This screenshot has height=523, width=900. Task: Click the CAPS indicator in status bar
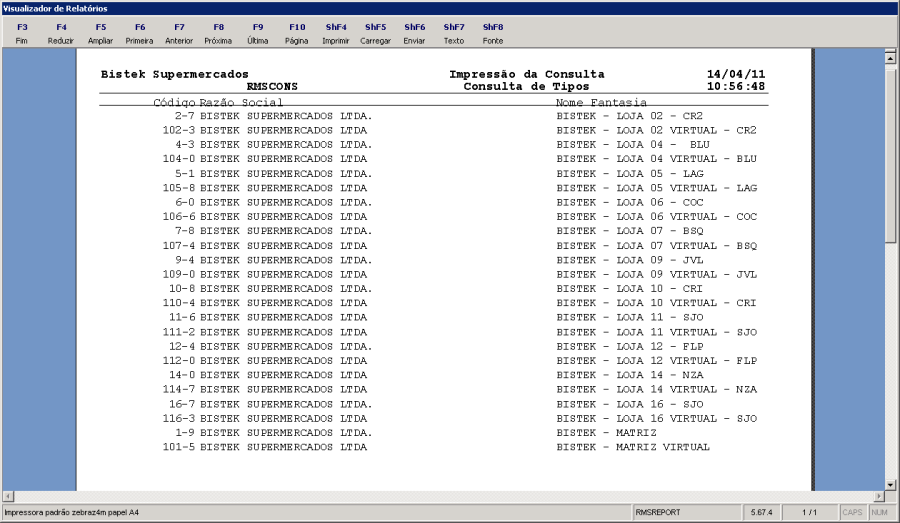(852, 512)
